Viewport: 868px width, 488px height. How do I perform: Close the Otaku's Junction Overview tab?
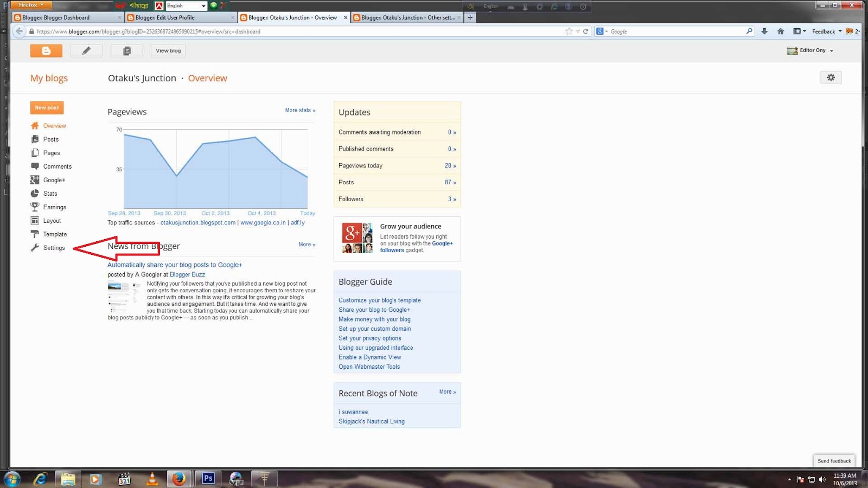click(346, 17)
